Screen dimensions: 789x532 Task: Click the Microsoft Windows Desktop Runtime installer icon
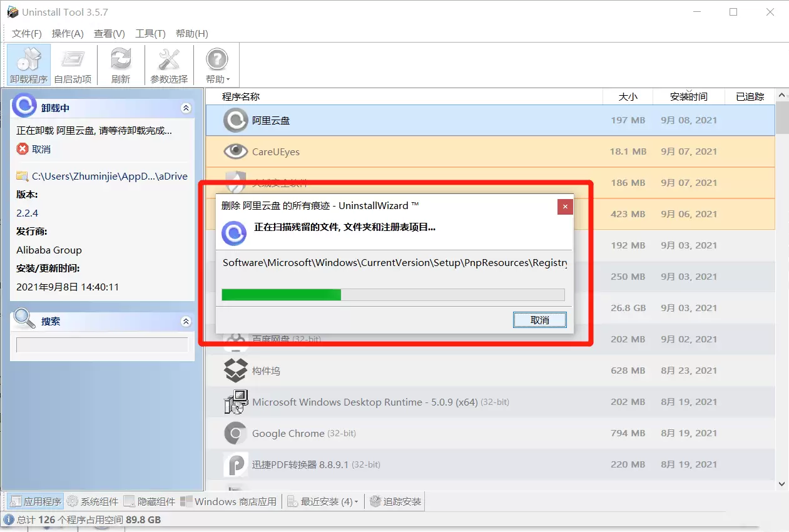pyautogui.click(x=236, y=402)
